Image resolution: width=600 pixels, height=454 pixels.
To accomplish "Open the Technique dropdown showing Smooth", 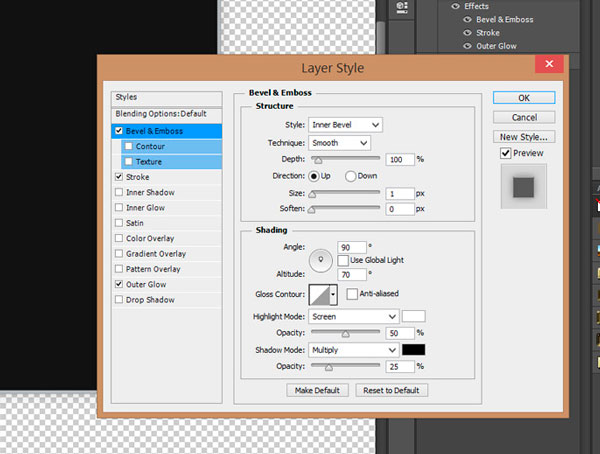I will tap(339, 143).
